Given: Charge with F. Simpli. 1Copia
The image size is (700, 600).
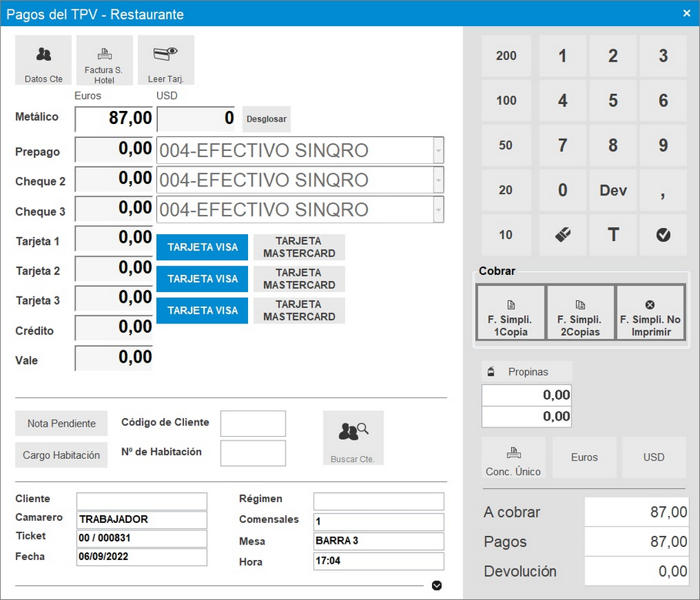Looking at the screenshot, I should [x=511, y=312].
